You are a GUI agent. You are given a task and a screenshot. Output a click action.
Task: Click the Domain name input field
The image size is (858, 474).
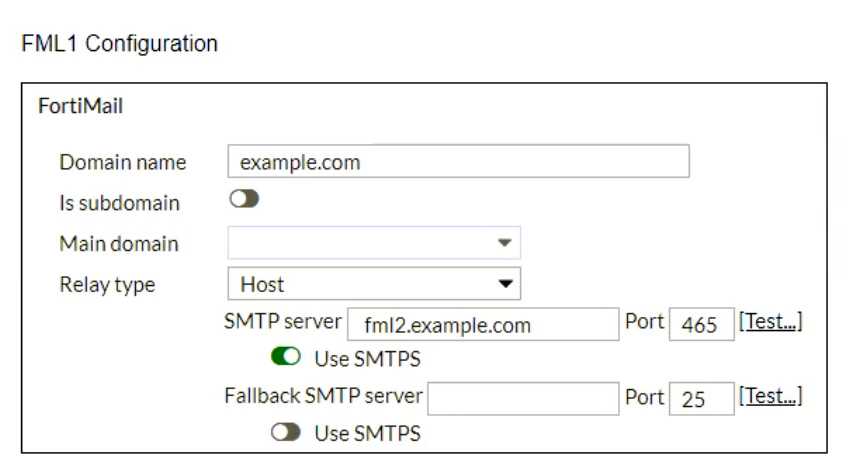pyautogui.click(x=458, y=162)
